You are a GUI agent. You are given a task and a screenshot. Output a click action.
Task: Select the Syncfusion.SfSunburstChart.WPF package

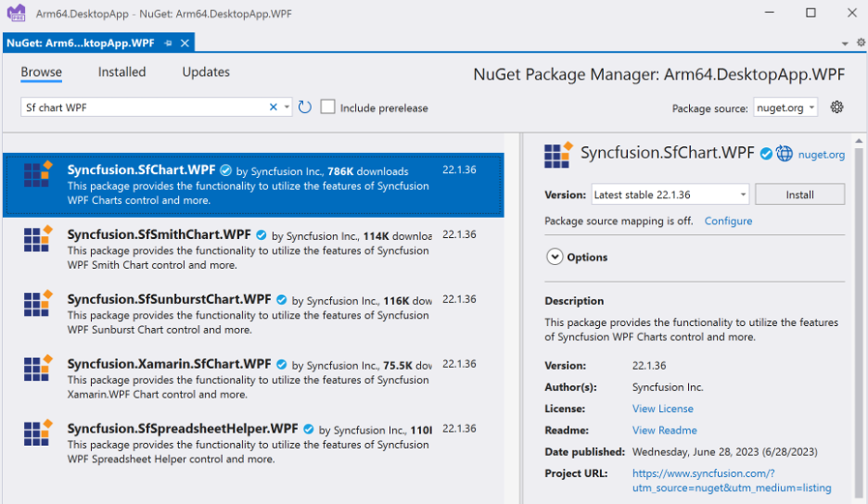[253, 314]
